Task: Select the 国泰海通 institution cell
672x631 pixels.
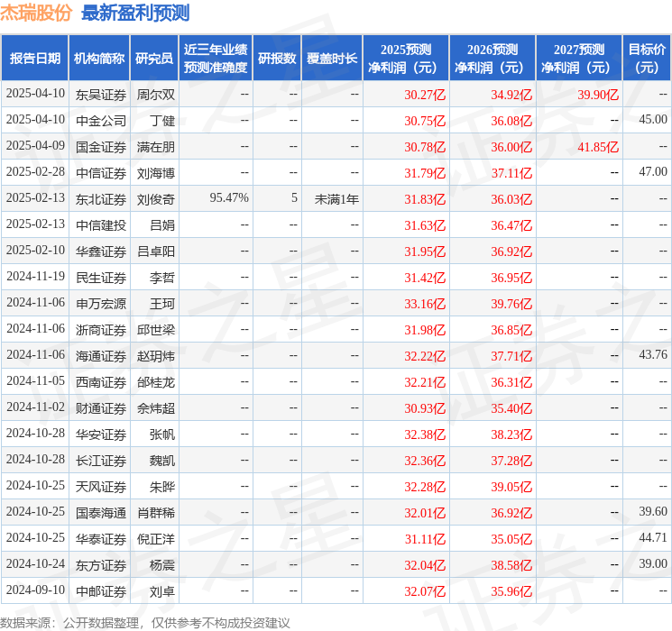Action: point(101,513)
